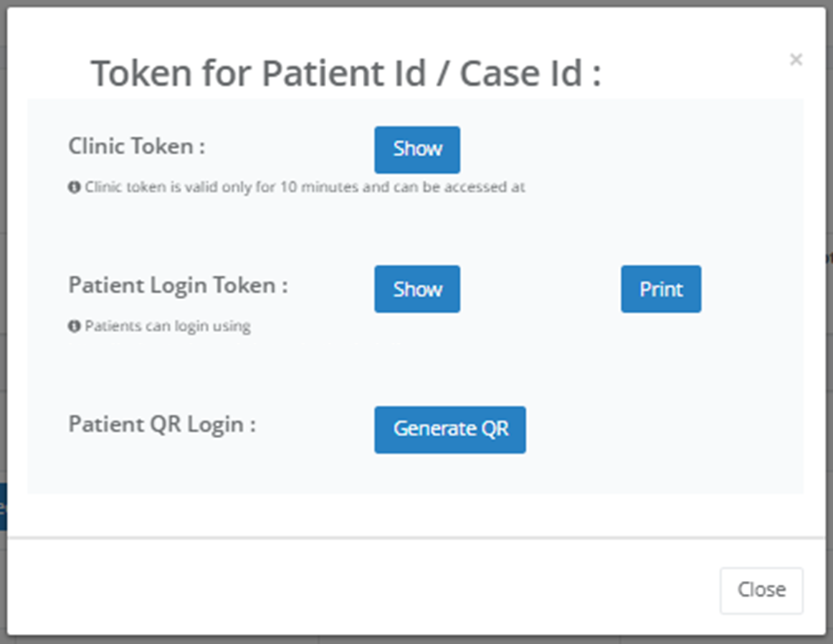The height and width of the screenshot is (644, 833).
Task: Click blank space right of Generate QR
Action: coord(660,430)
